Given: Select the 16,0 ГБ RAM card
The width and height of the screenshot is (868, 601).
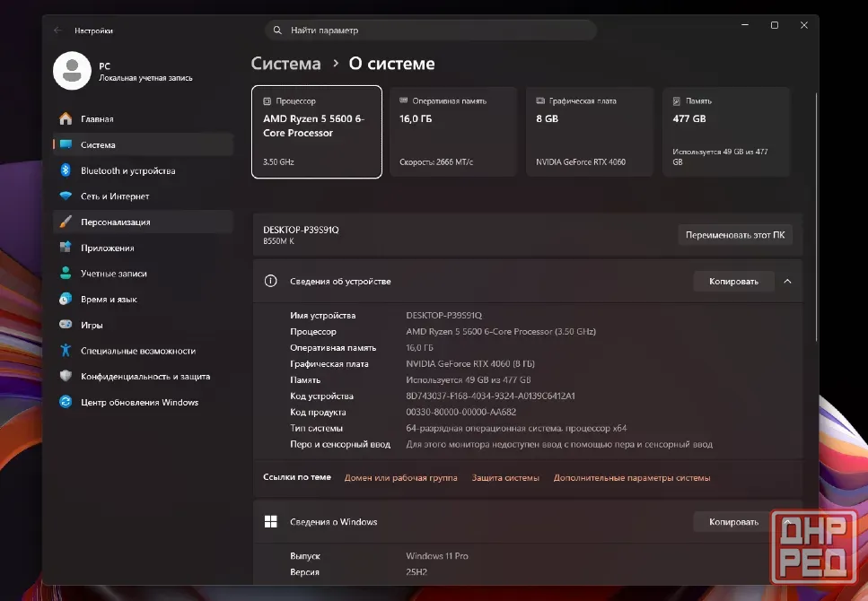Looking at the screenshot, I should click(453, 132).
